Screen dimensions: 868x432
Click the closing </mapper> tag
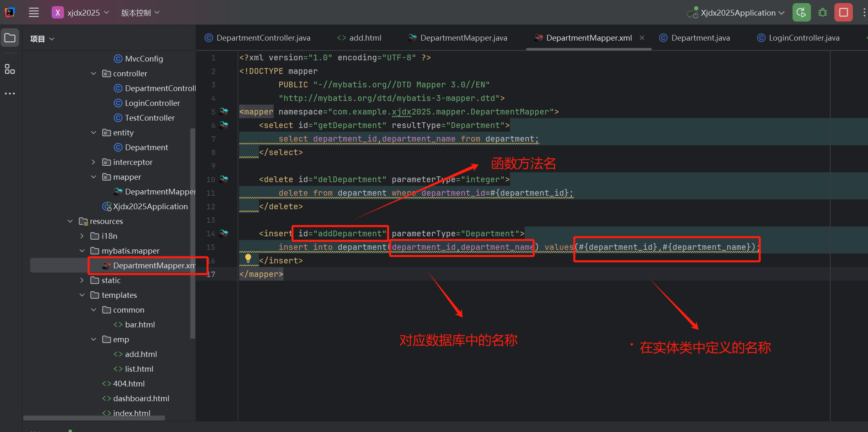(261, 274)
